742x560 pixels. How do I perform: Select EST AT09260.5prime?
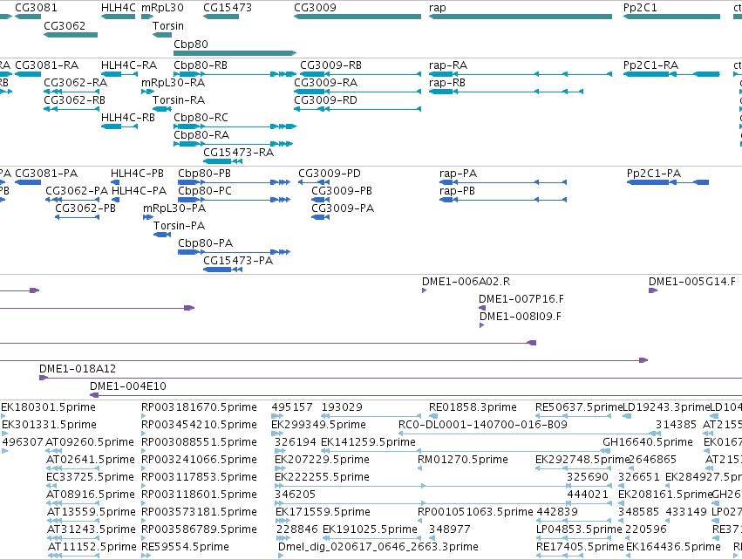pos(90,442)
